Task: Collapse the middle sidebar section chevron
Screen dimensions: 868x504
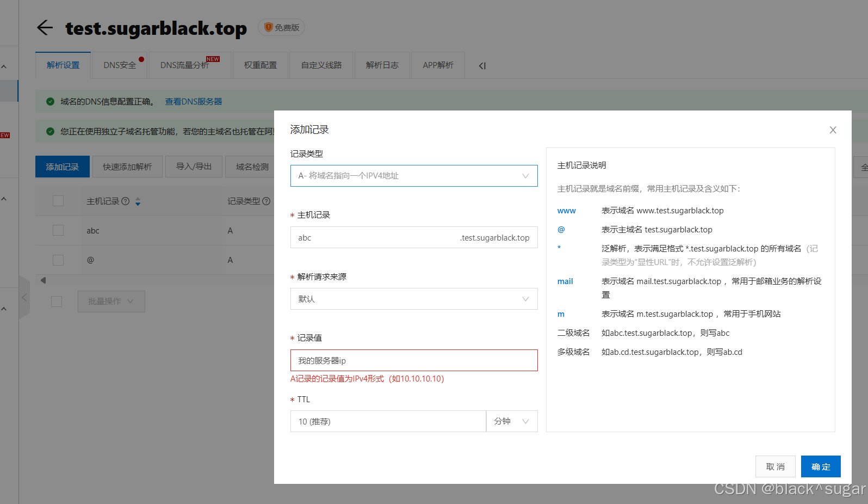Action: (x=4, y=199)
